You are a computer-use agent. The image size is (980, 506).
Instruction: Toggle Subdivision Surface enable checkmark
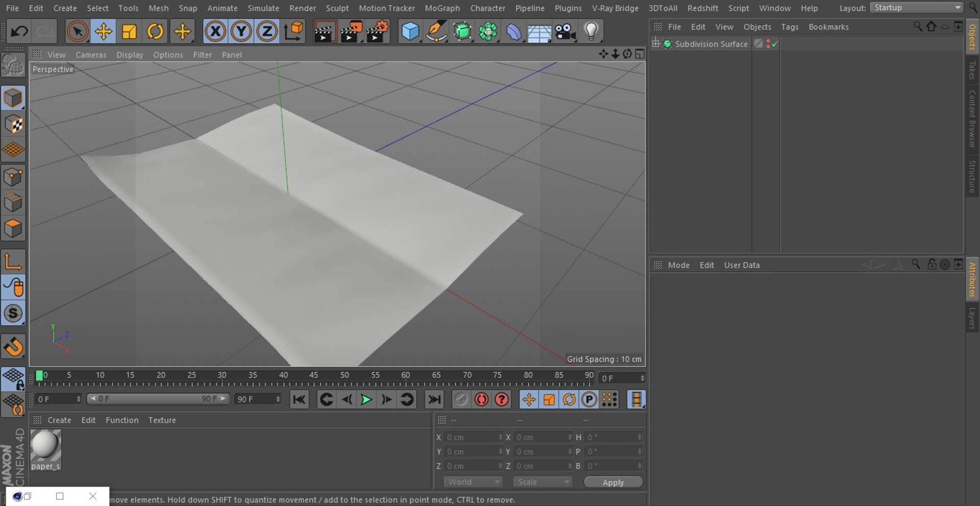click(775, 44)
